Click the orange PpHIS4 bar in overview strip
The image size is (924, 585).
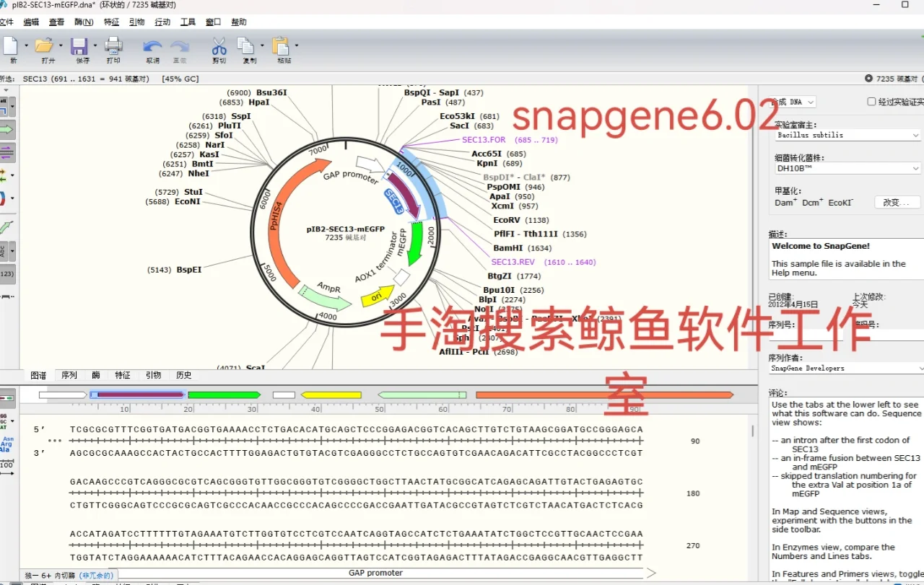click(605, 395)
